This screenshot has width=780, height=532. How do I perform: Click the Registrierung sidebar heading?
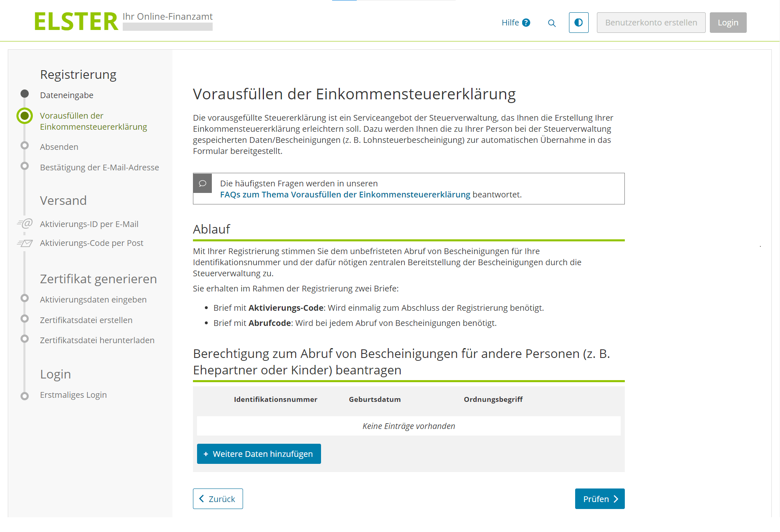pos(78,75)
